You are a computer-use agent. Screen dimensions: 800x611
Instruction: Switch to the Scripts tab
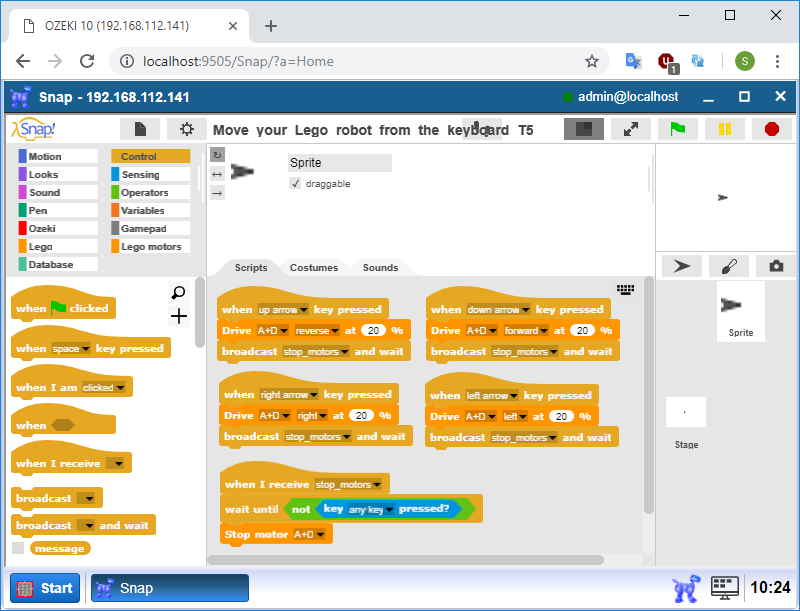(x=251, y=267)
